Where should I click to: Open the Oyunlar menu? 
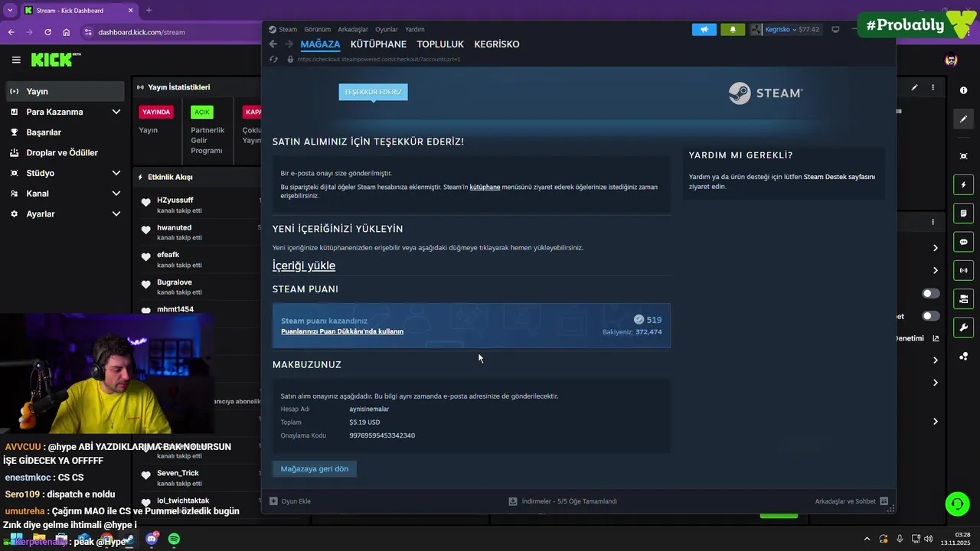(x=387, y=29)
